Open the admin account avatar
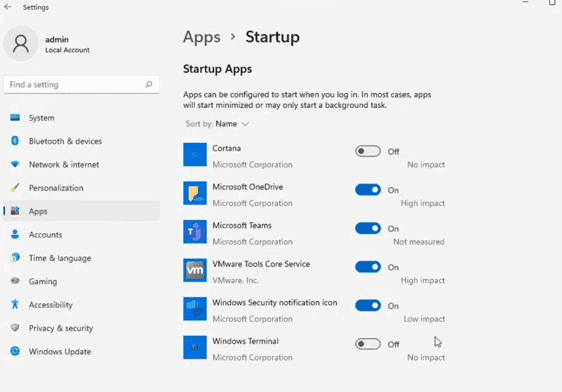This screenshot has height=392, width=562. click(21, 43)
